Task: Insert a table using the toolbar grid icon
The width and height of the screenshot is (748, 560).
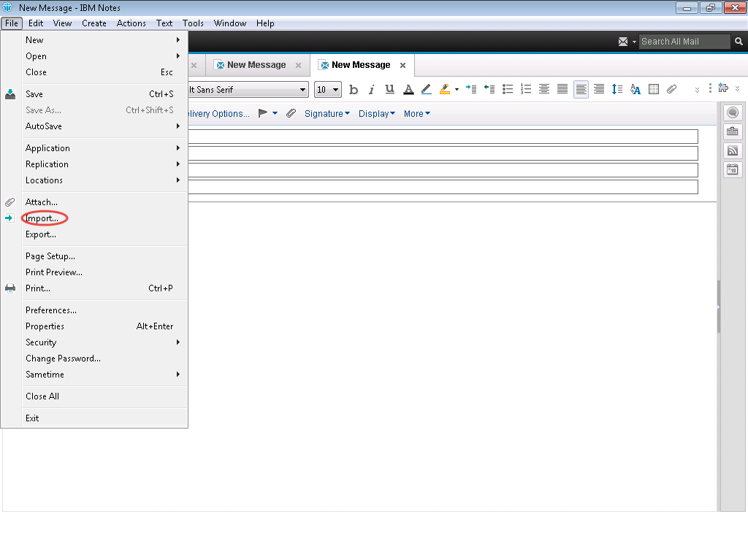Action: click(654, 90)
